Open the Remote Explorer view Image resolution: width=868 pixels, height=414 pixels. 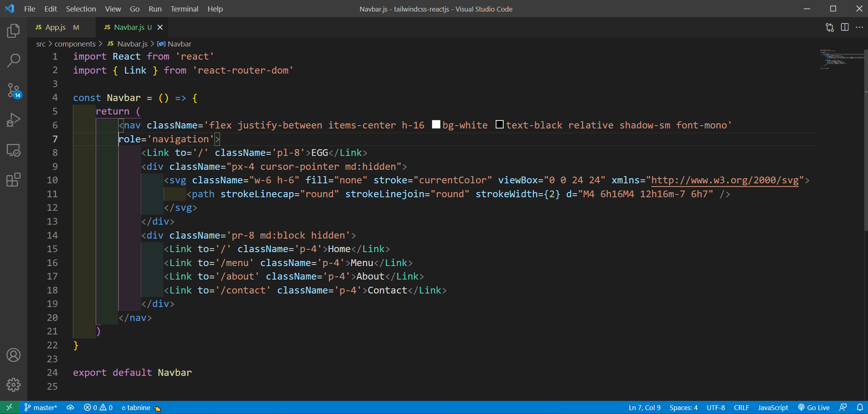click(14, 150)
